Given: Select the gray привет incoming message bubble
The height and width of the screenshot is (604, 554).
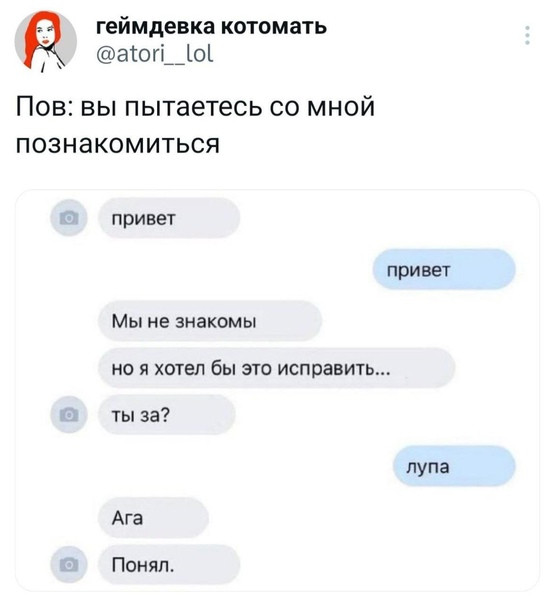Looking at the screenshot, I should (x=169, y=218).
